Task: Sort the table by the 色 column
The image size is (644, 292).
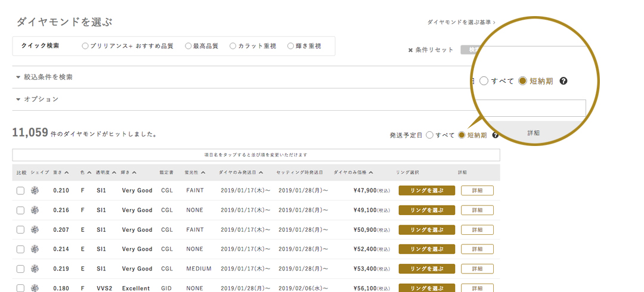Action: click(86, 172)
